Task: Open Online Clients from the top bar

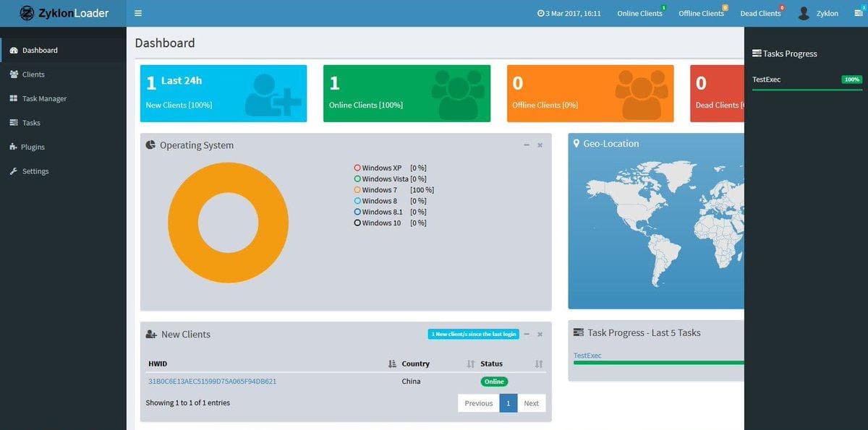Action: [639, 12]
